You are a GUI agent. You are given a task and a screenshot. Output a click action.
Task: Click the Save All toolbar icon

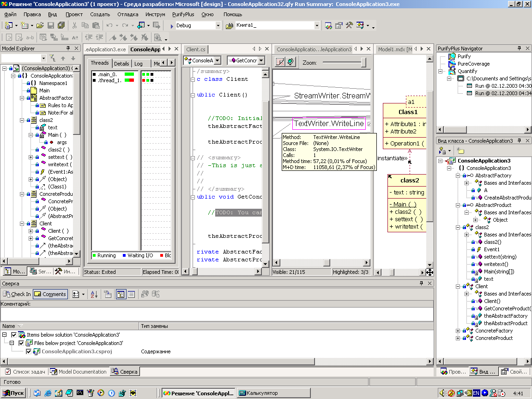pyautogui.click(x=61, y=25)
